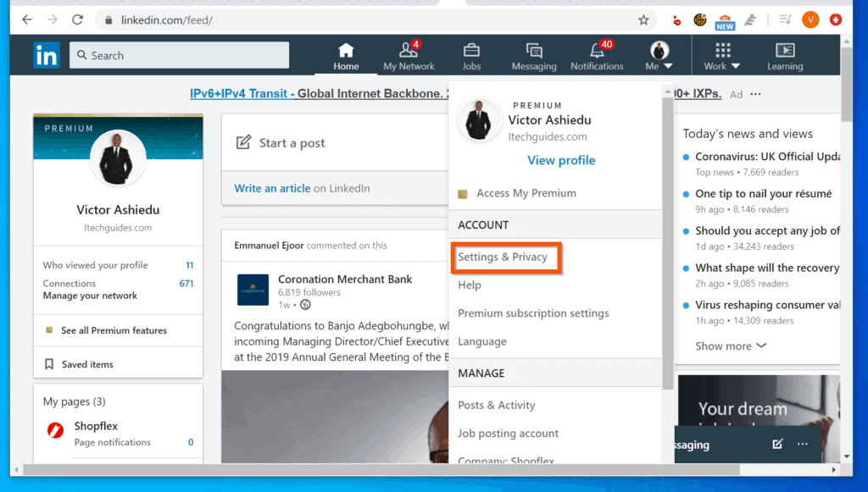
Task: Click the site lock icon in address bar
Action: click(x=108, y=20)
